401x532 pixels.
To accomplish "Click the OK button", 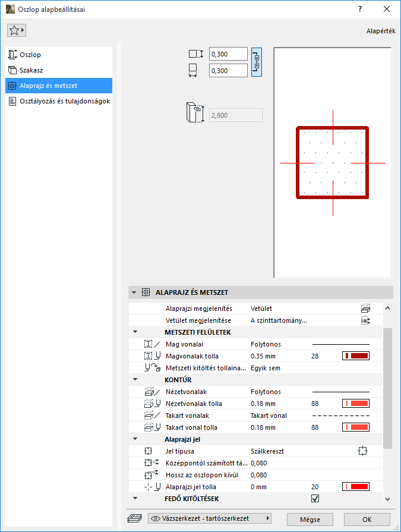I will [x=367, y=520].
